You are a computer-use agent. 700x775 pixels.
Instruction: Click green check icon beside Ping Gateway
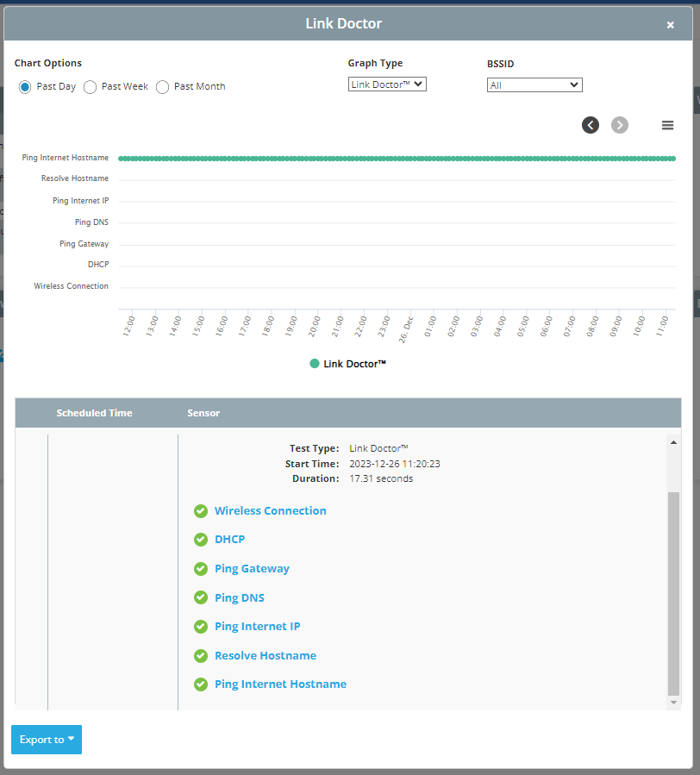201,569
